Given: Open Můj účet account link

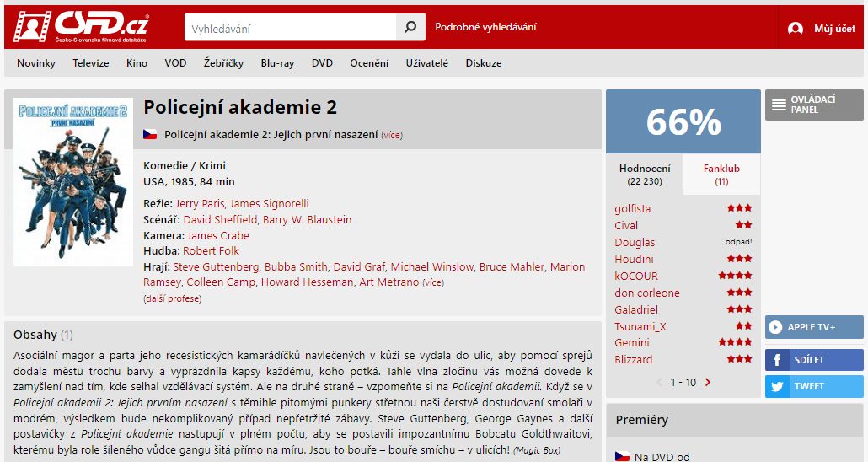Looking at the screenshot, I should tap(834, 29).
